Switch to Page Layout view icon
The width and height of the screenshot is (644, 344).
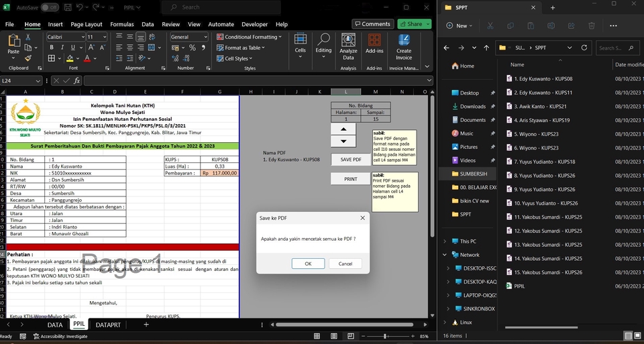333,336
